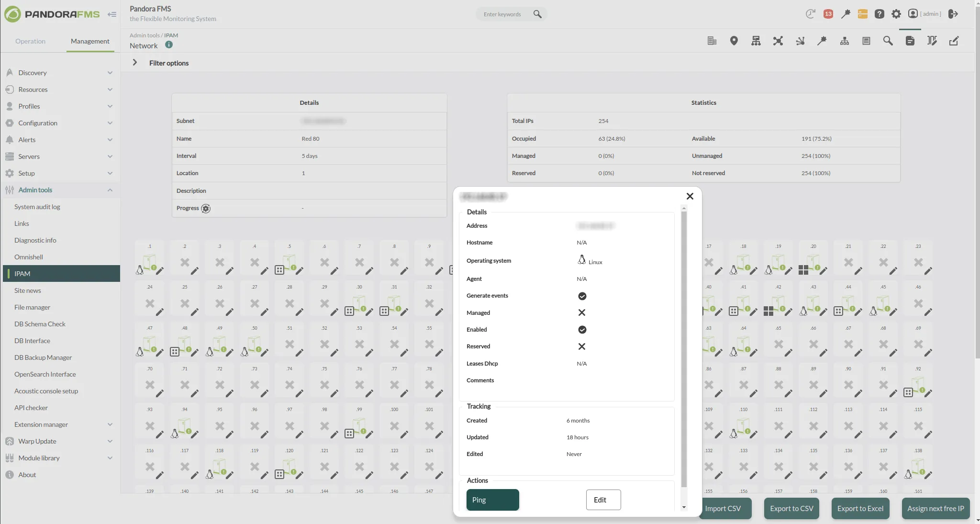980x524 pixels.
Task: Open the mass edit pencil-columns icon
Action: click(932, 41)
